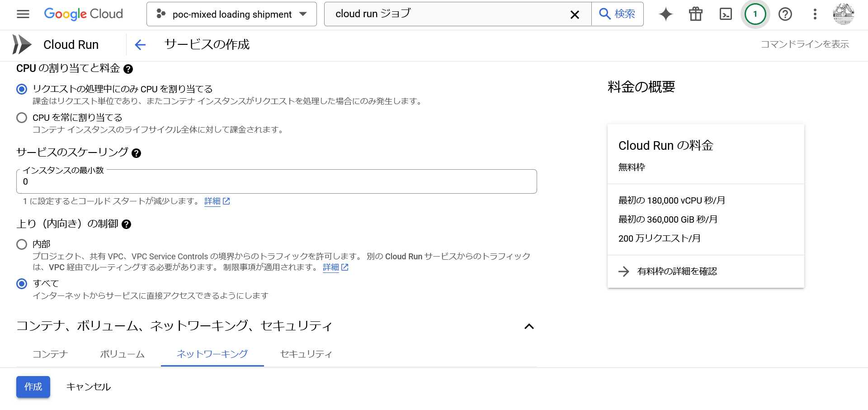Focus the インスタンスの最小数 input field
This screenshot has height=410, width=868.
277,181
